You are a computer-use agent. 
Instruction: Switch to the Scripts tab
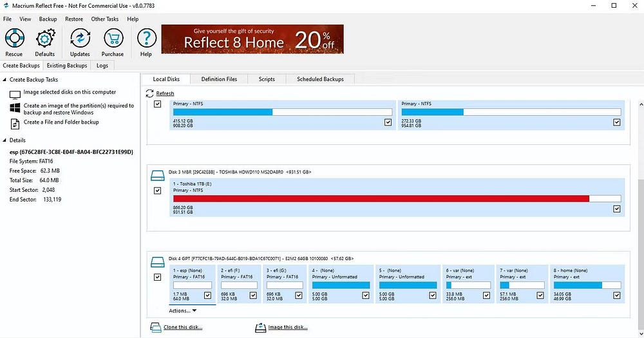point(267,79)
